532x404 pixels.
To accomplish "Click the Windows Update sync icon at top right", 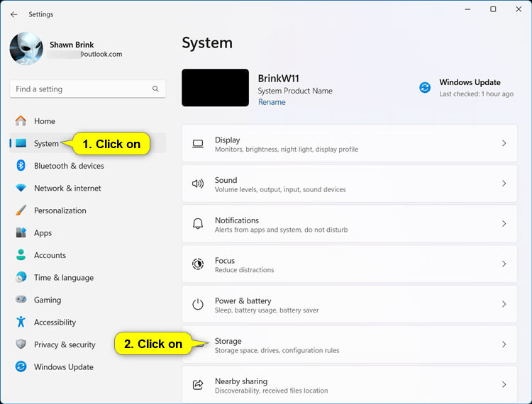I will tap(425, 87).
